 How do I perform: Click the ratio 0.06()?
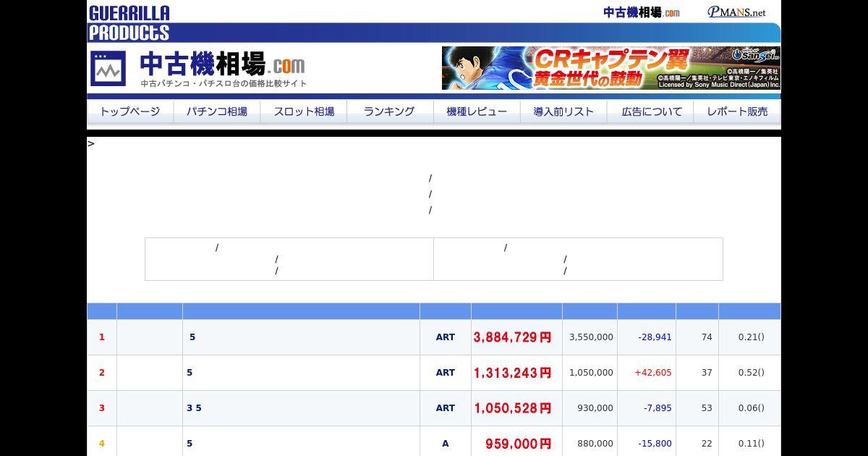tap(751, 408)
